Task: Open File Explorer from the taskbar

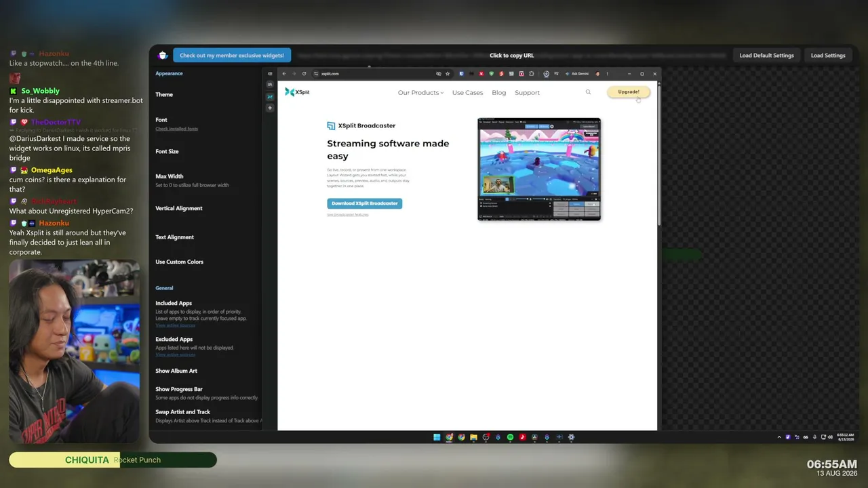Action: [473, 437]
